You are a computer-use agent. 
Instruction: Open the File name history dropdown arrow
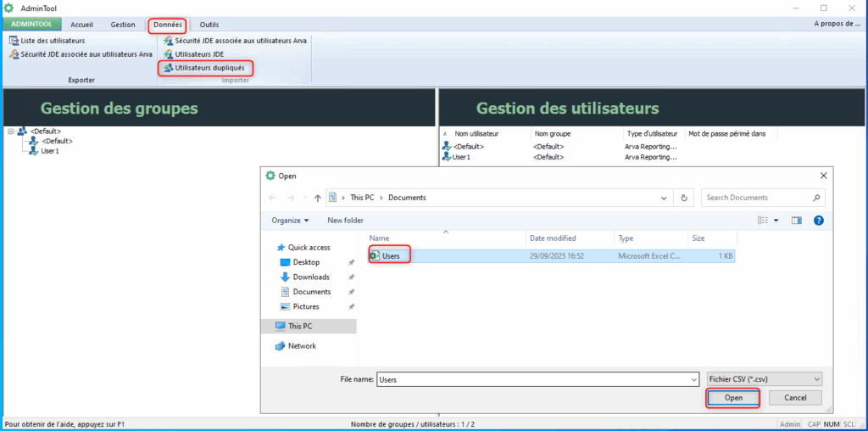[692, 379]
